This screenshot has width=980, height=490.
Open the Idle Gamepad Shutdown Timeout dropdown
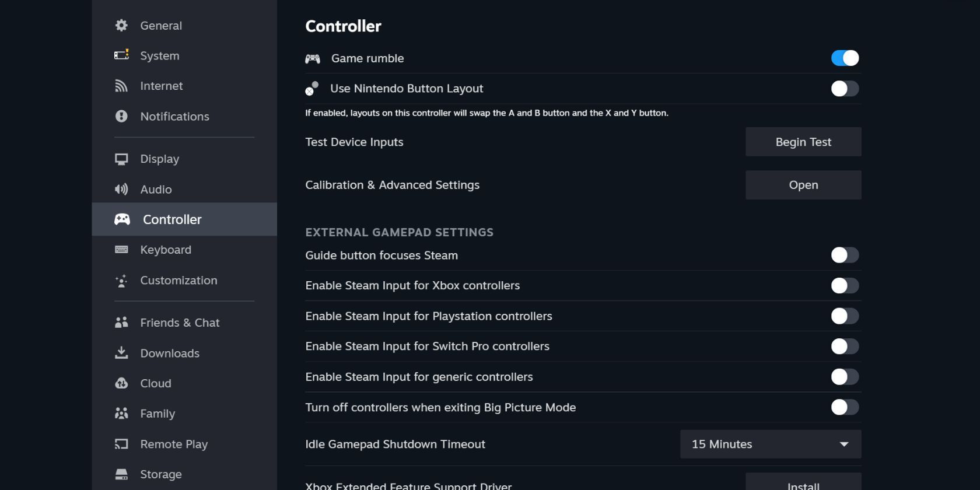coord(770,444)
